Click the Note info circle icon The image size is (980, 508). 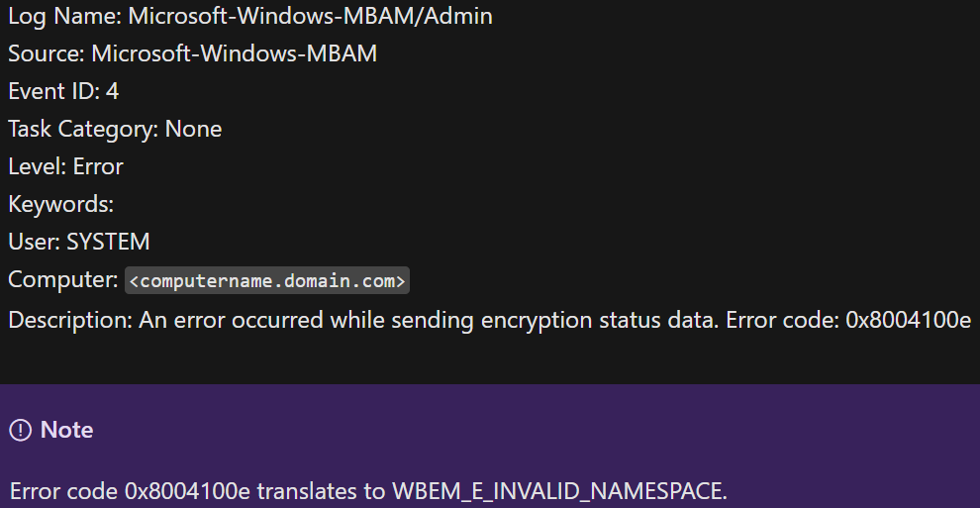[21, 430]
